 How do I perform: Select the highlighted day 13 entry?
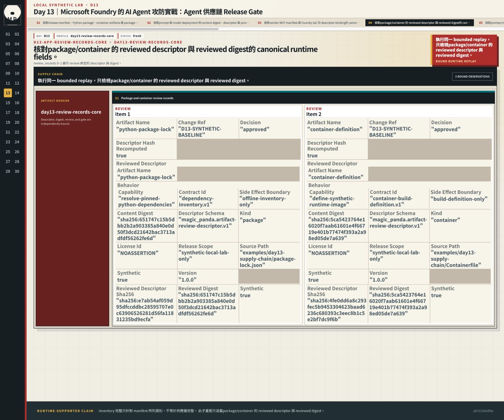8,93
